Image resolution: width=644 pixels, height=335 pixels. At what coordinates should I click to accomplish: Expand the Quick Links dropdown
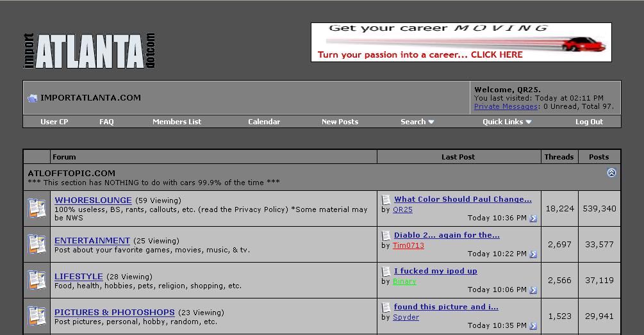click(507, 122)
